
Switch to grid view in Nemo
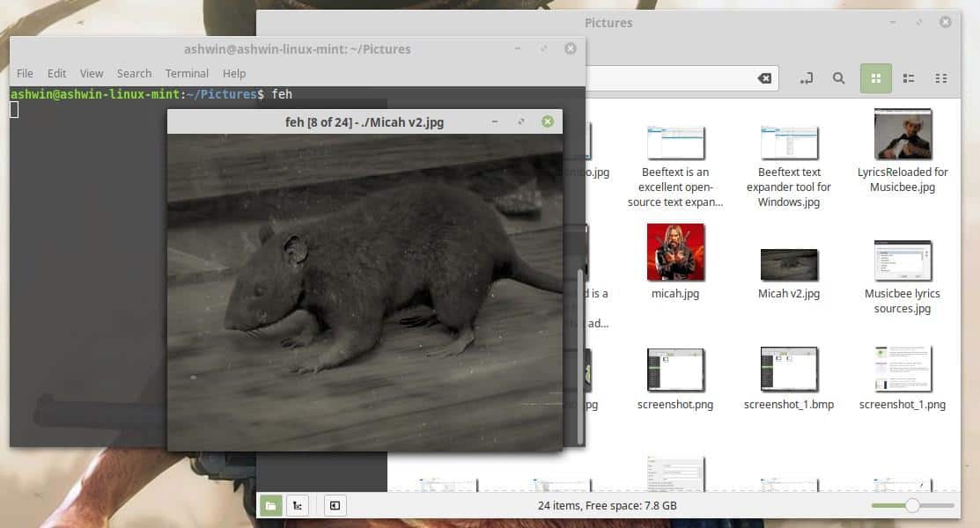(875, 78)
